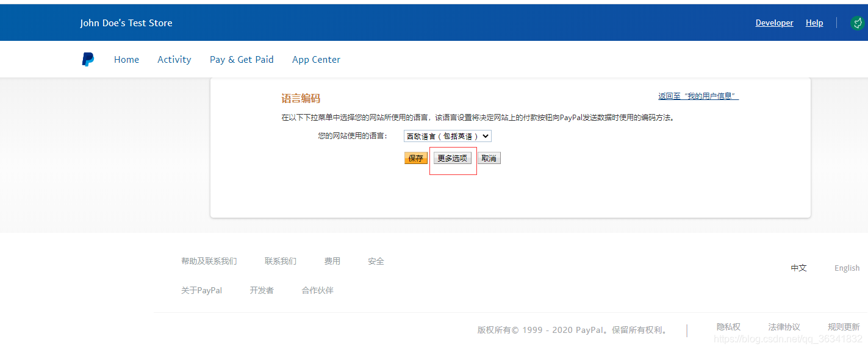Open Pay & Get Paid menu
This screenshot has height=350, width=868.
242,59
